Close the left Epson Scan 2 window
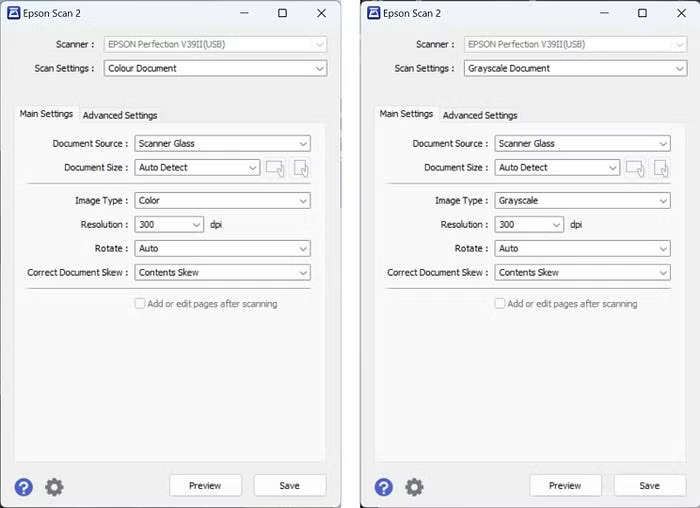The image size is (700, 508). [321, 13]
